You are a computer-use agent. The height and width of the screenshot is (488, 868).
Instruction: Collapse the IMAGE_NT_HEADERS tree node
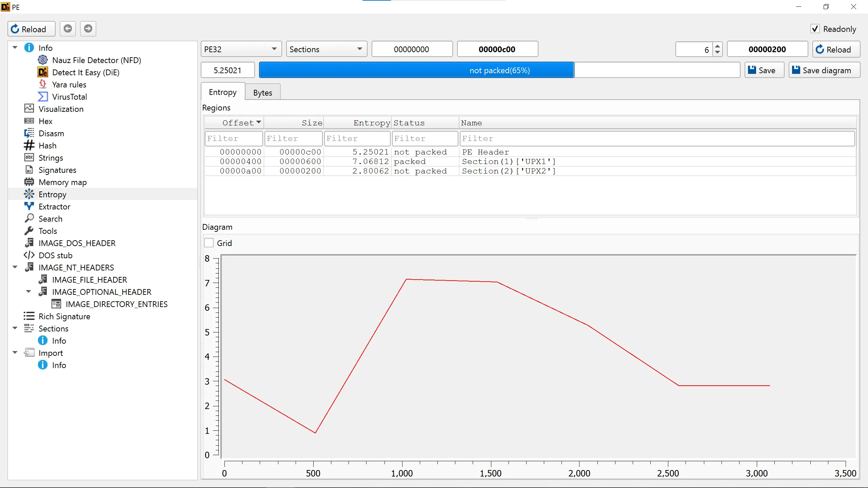tap(15, 267)
